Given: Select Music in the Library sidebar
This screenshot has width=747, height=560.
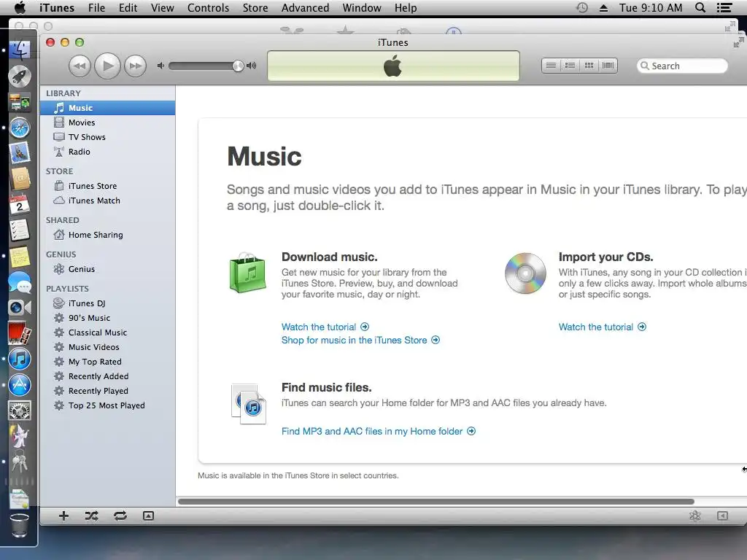Looking at the screenshot, I should [108, 108].
